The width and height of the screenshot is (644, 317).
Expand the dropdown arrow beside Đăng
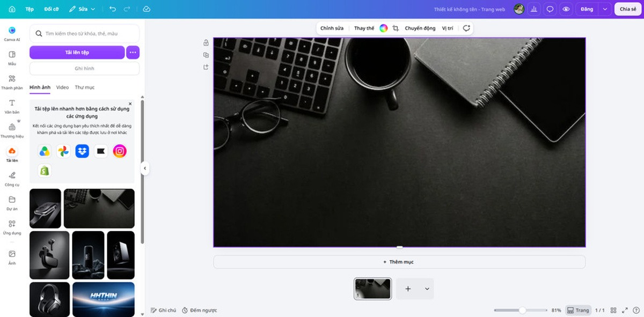tap(605, 9)
